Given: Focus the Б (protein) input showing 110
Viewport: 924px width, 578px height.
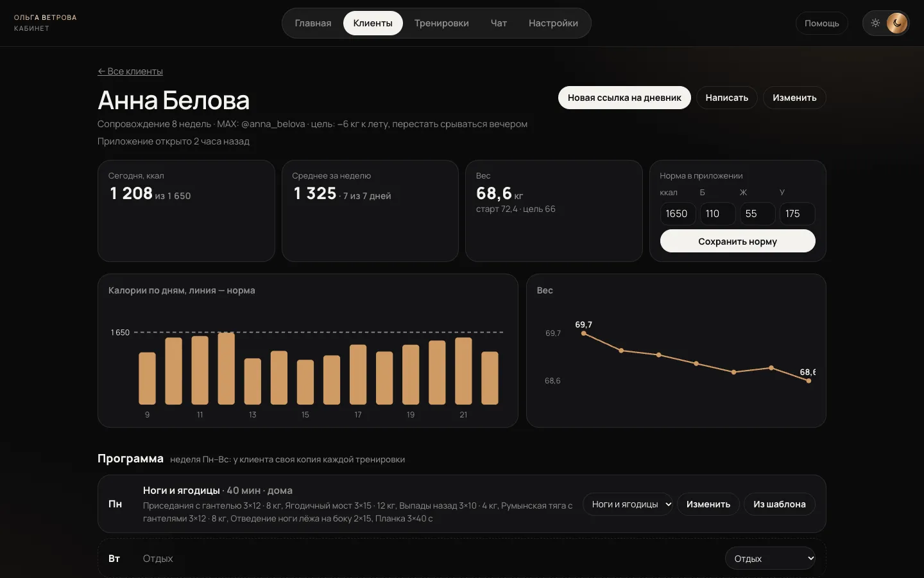Looking at the screenshot, I should tap(717, 214).
